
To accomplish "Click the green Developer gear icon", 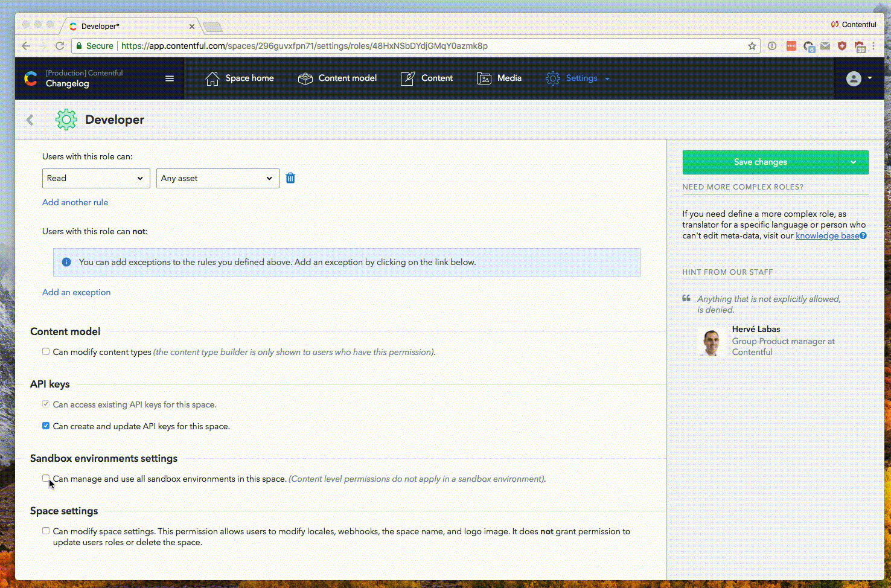I will pyautogui.click(x=66, y=120).
